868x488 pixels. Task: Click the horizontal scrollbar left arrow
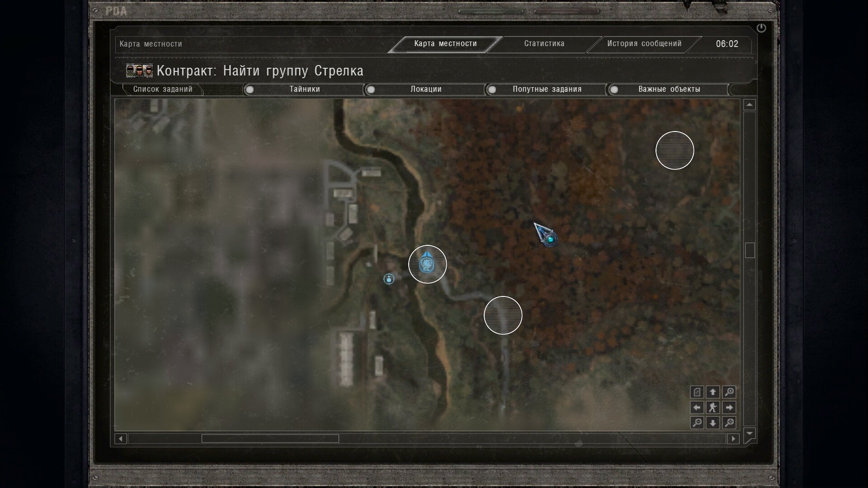click(x=120, y=439)
